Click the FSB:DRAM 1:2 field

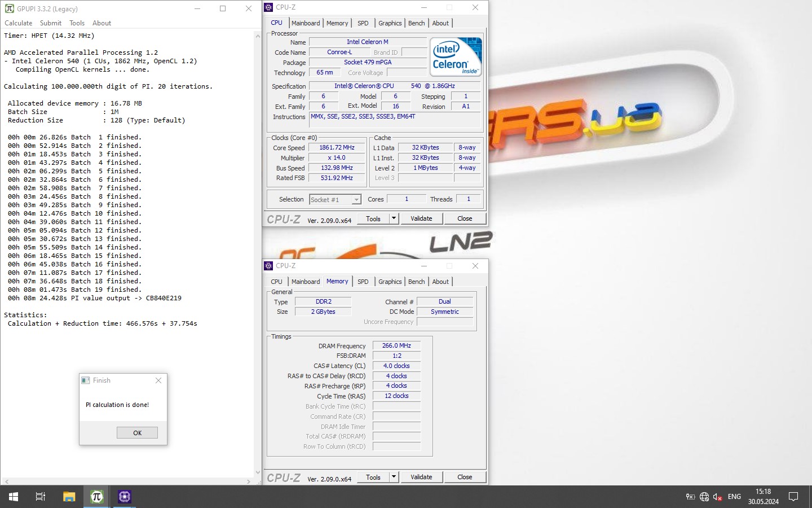pyautogui.click(x=396, y=356)
